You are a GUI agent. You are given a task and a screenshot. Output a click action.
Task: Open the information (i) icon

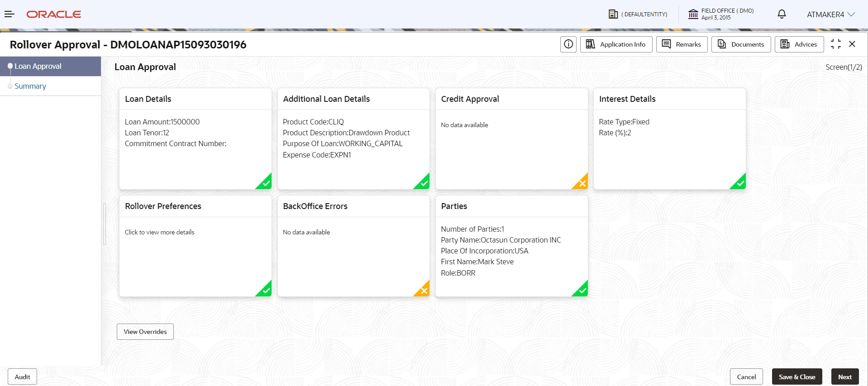pos(568,44)
